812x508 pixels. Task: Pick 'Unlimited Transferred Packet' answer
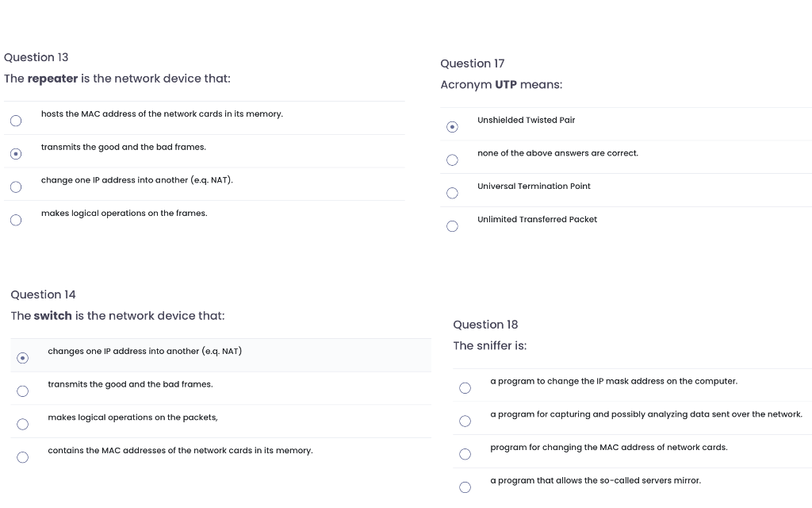(x=452, y=226)
